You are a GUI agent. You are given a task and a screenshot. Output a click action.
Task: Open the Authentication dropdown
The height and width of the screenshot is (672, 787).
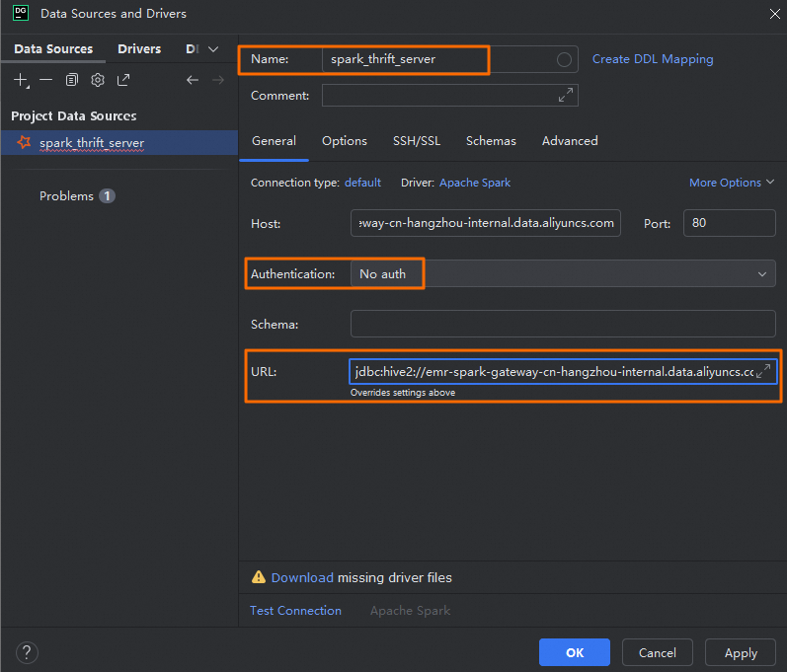(x=563, y=273)
